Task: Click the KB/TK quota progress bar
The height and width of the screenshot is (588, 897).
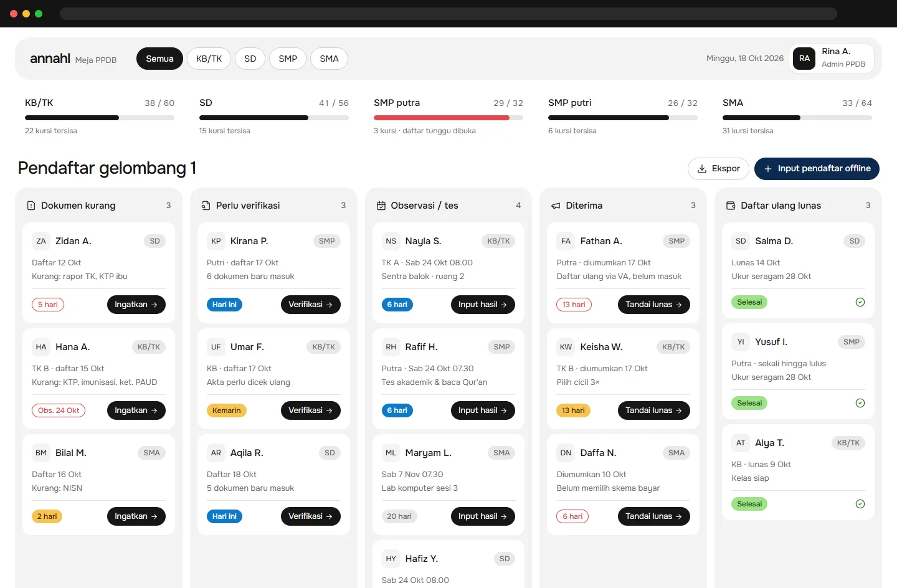Action: pos(100,118)
